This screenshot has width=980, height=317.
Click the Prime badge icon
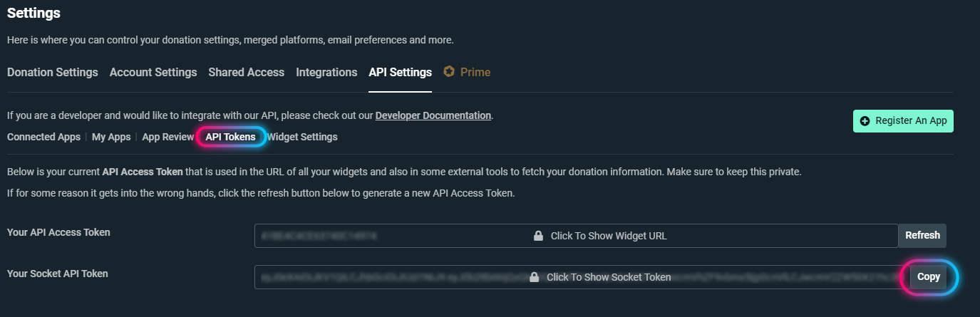pos(449,72)
